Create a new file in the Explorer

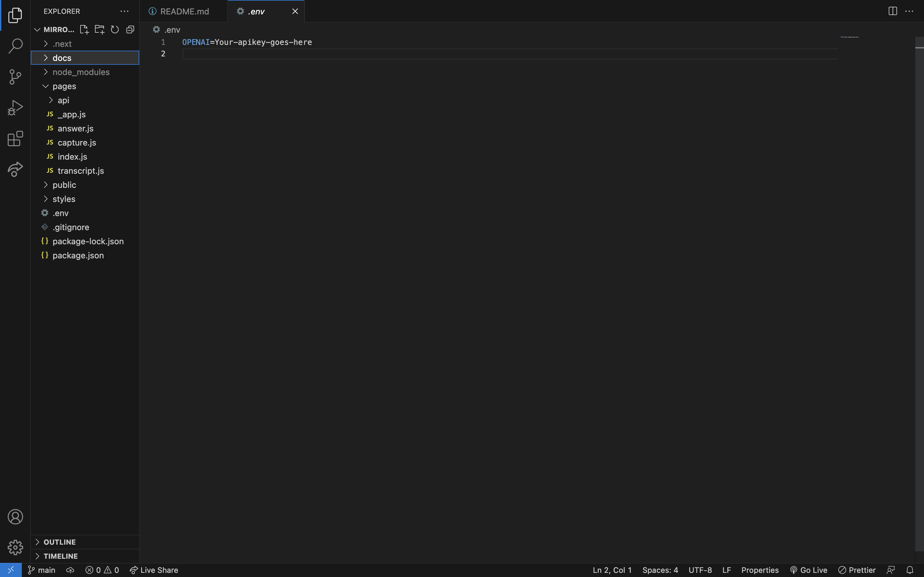pyautogui.click(x=84, y=29)
